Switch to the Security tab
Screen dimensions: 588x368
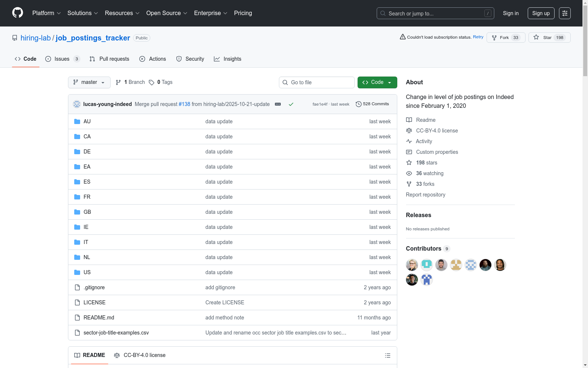[190, 59]
